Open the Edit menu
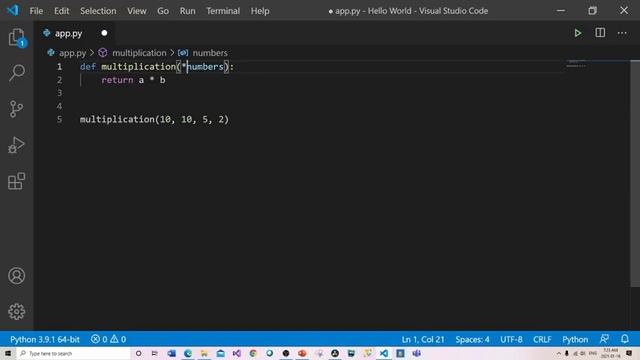This screenshot has width=640, height=360. [x=62, y=11]
